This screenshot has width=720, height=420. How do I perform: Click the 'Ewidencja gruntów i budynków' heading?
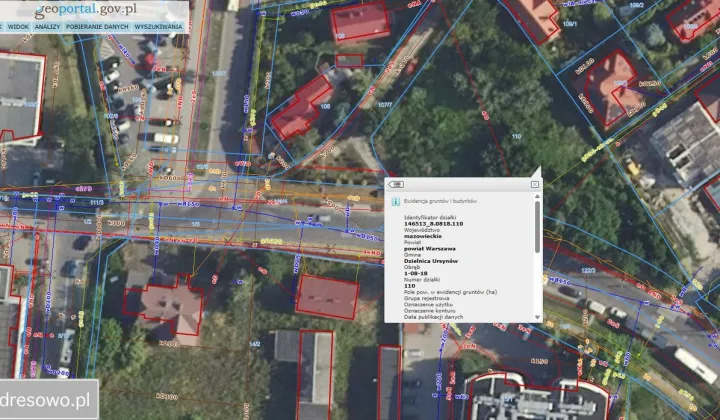pos(440,201)
